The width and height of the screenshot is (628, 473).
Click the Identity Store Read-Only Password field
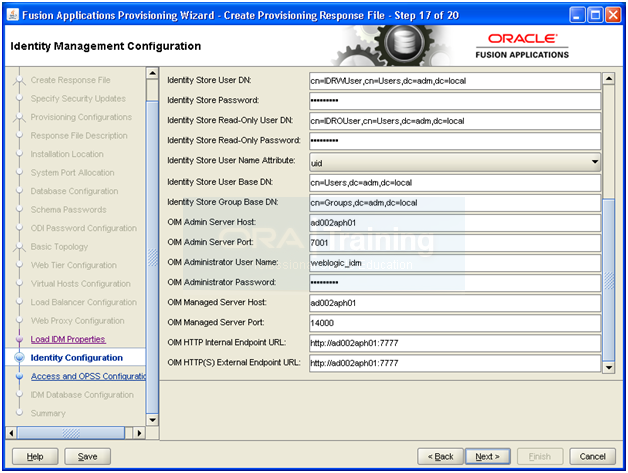[455, 141]
